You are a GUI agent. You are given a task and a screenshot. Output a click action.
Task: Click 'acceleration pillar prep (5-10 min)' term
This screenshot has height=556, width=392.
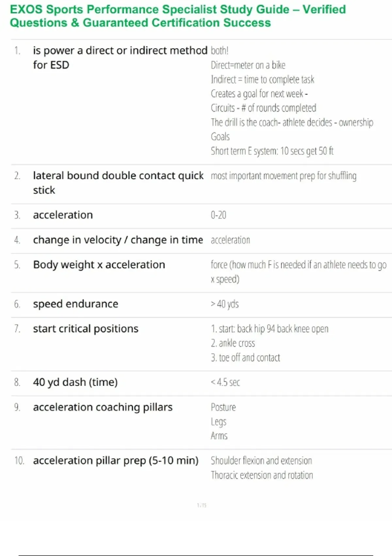coord(116,460)
